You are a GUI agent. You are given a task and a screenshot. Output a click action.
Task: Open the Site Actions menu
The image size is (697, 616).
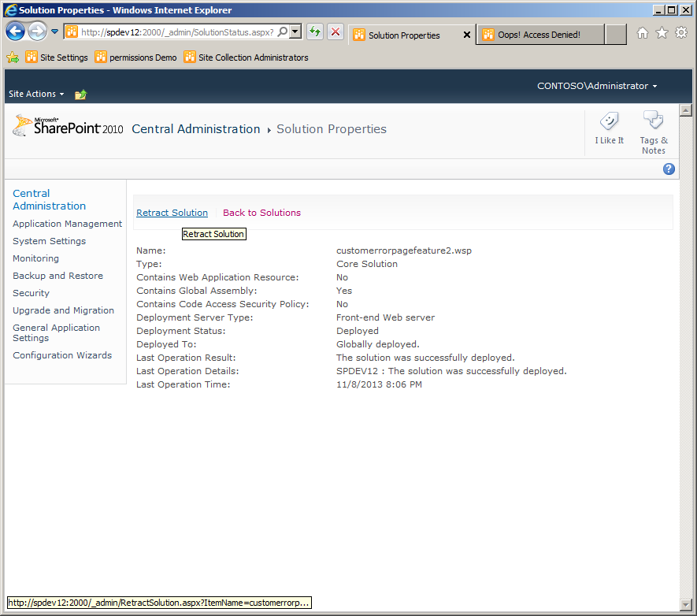pyautogui.click(x=36, y=94)
